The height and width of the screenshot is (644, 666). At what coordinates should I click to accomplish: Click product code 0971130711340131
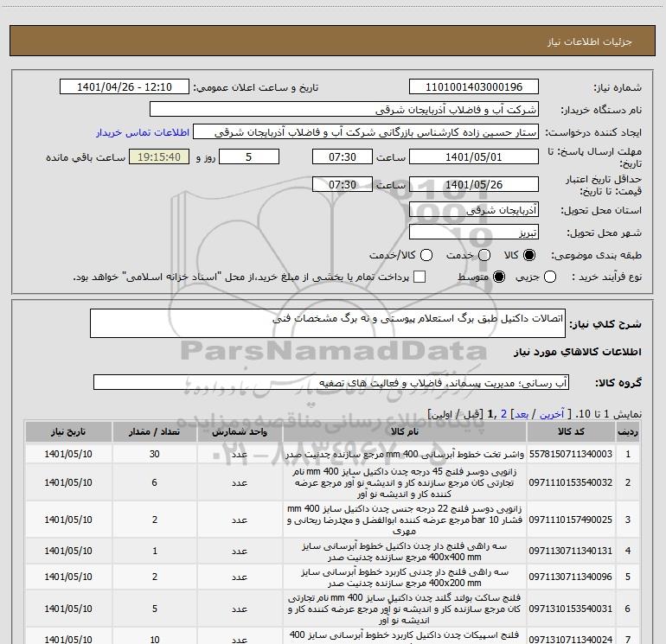(571, 551)
